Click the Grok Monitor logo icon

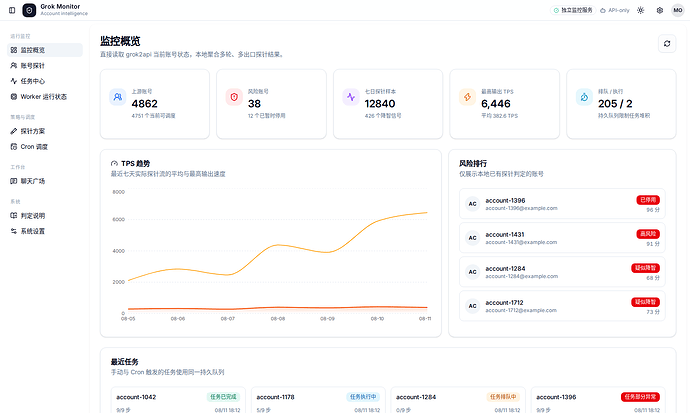pyautogui.click(x=29, y=10)
